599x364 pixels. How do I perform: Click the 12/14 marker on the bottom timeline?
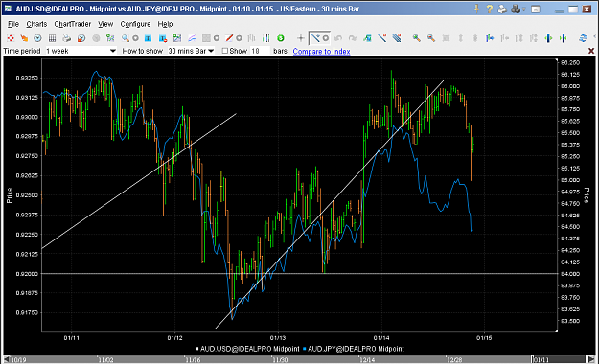pos(367,360)
